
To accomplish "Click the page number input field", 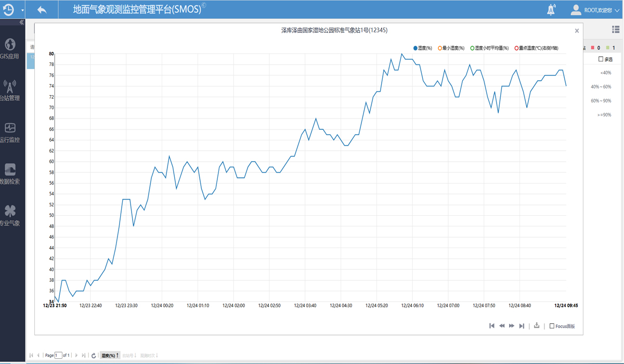I will coord(58,356).
